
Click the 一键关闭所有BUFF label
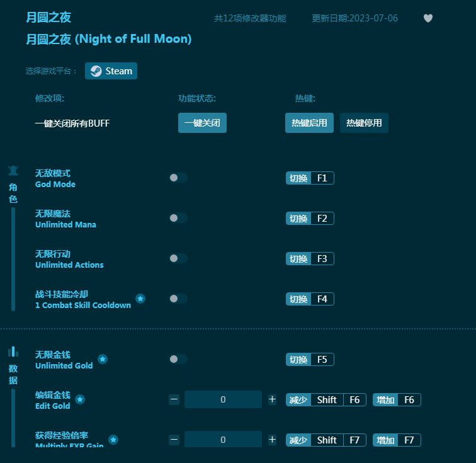click(x=72, y=123)
